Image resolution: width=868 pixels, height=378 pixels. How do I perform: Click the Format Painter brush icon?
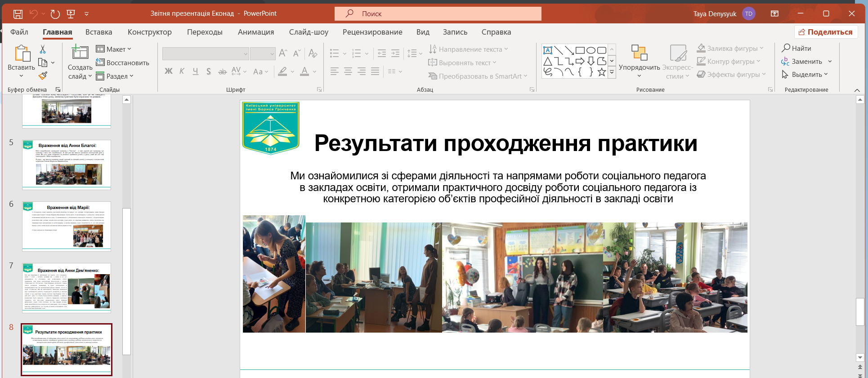click(43, 76)
